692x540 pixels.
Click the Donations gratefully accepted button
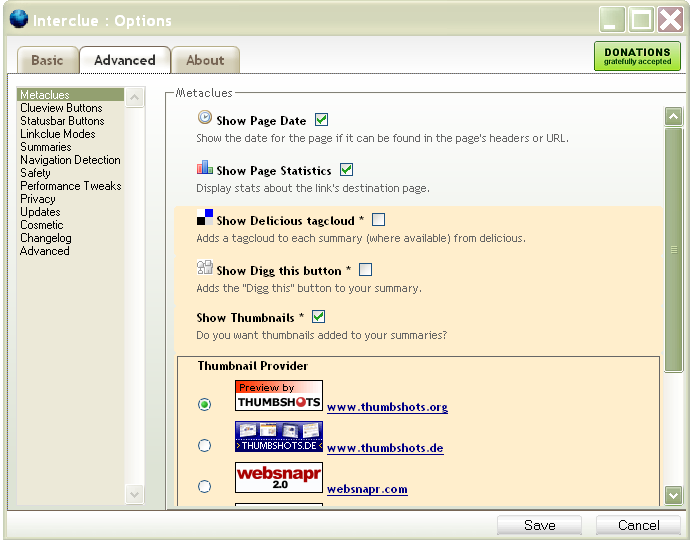tap(637, 56)
